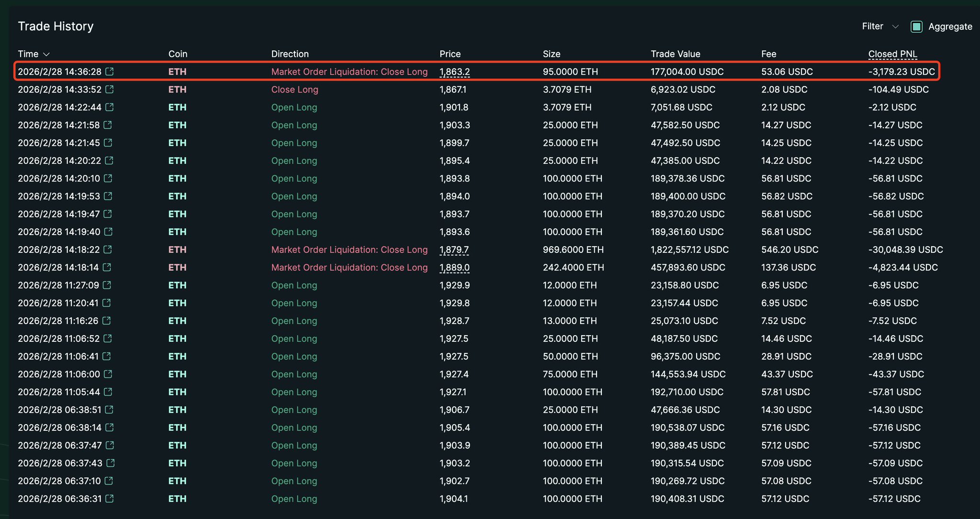The width and height of the screenshot is (980, 519).
Task: Toggle the Aggregate checkbox
Action: tap(916, 27)
